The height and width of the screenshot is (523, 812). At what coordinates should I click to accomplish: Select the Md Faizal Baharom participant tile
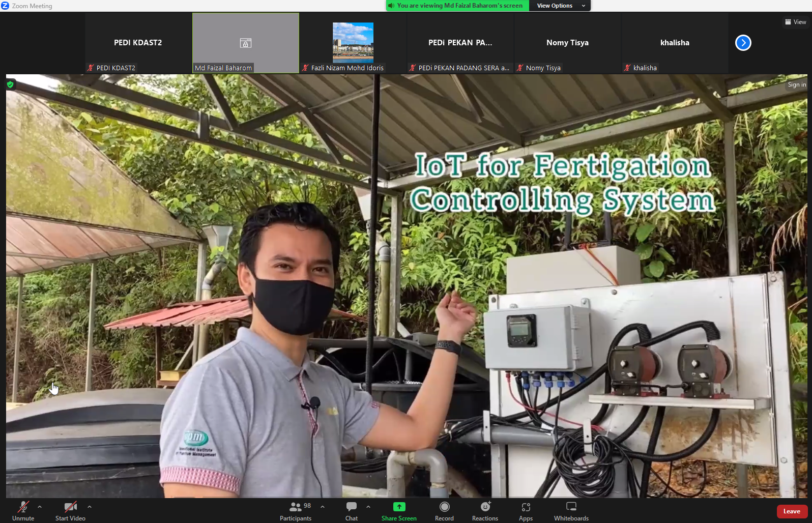tap(246, 43)
